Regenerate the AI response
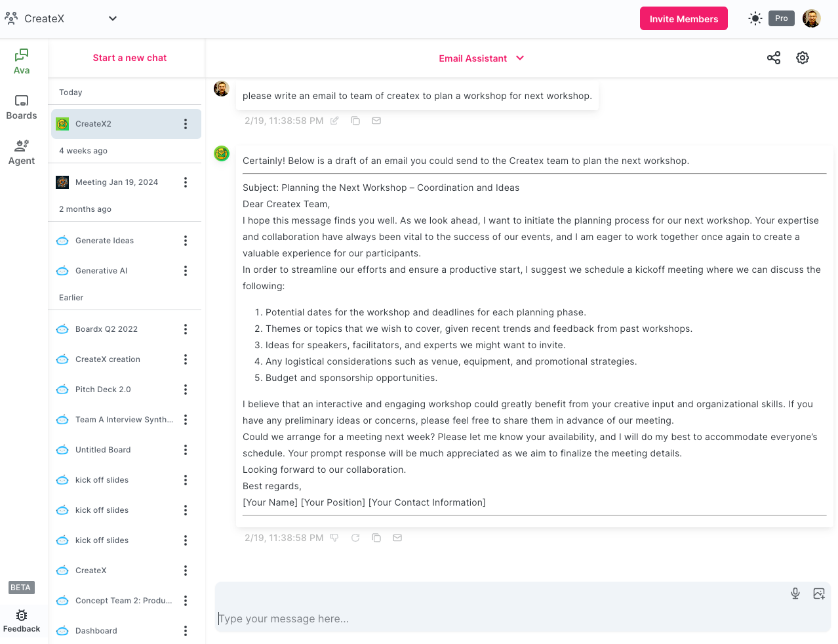The image size is (838, 644). [x=355, y=538]
